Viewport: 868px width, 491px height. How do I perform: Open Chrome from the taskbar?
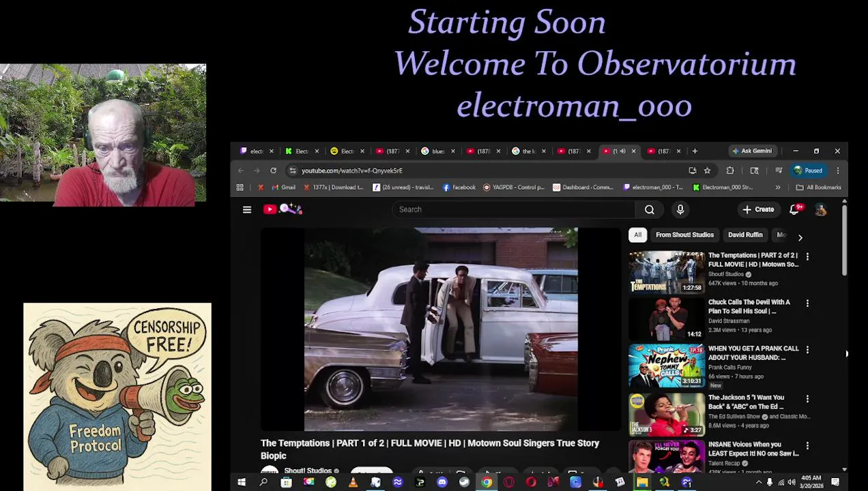(487, 482)
